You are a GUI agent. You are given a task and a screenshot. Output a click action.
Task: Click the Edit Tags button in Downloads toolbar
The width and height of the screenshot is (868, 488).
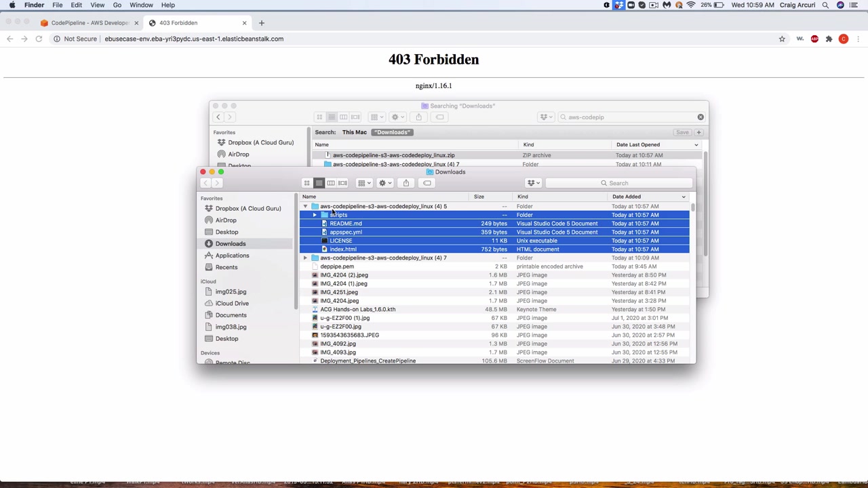click(427, 183)
